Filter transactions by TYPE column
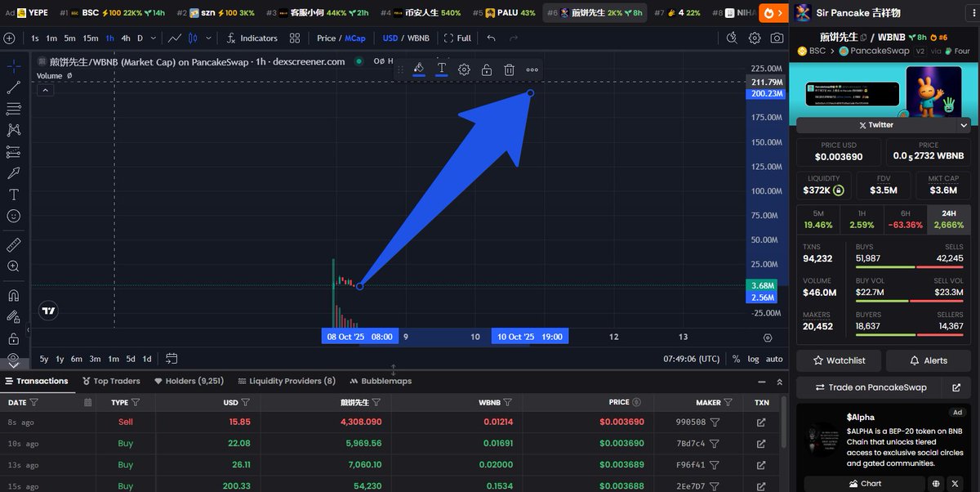Image resolution: width=980 pixels, height=492 pixels. tap(136, 402)
